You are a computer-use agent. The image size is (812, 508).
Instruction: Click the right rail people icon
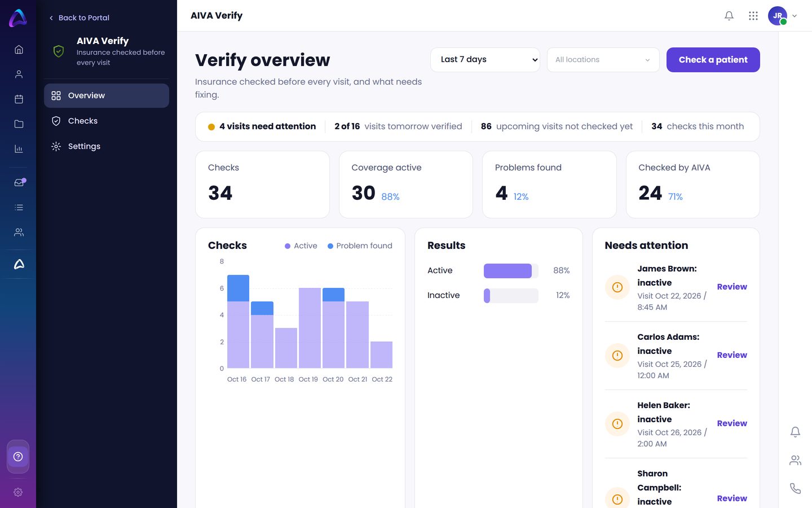coord(795,461)
